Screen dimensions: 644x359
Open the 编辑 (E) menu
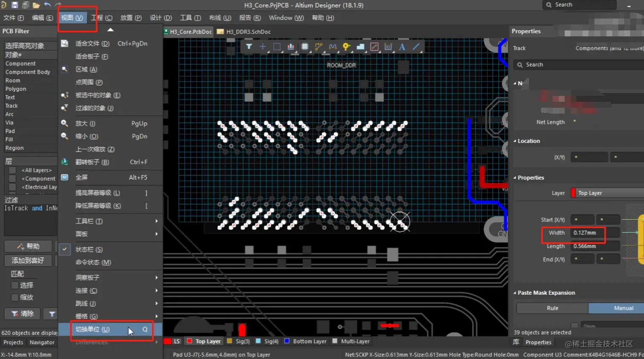[43, 18]
